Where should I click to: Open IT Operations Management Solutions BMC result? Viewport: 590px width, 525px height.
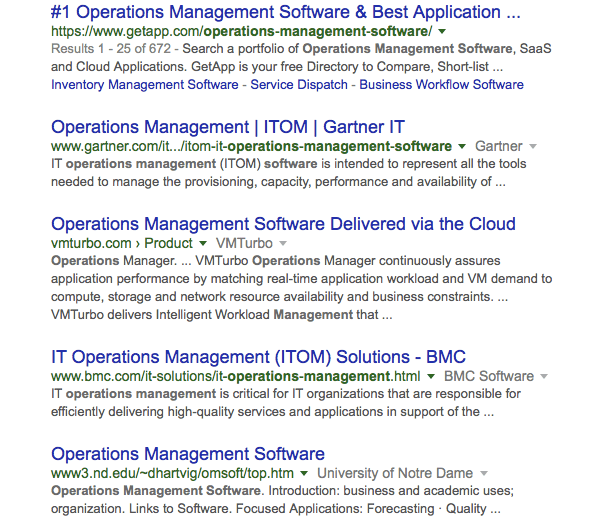(258, 357)
